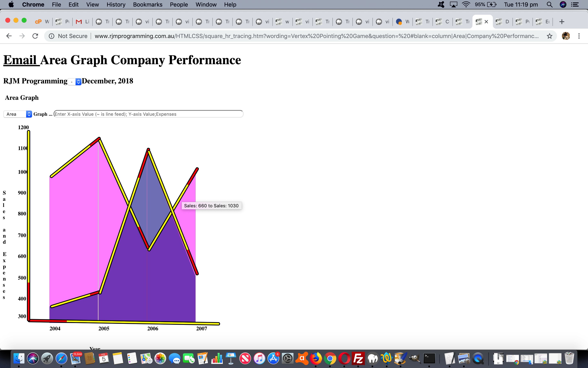Open Launchpad rocket icon
588x368 pixels.
coord(47,358)
